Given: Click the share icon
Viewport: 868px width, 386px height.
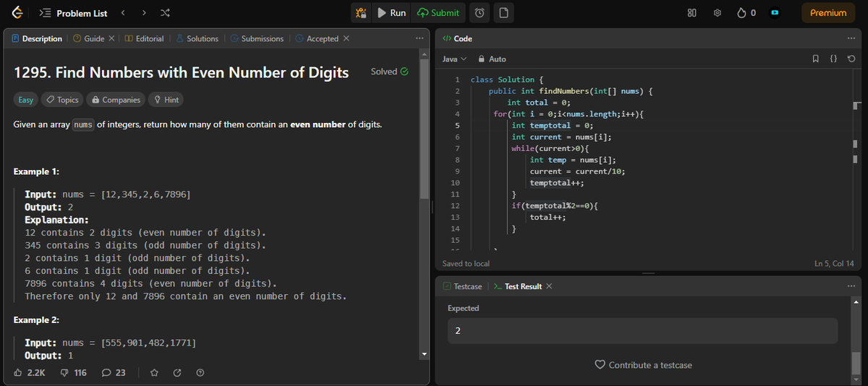Looking at the screenshot, I should click(x=177, y=373).
